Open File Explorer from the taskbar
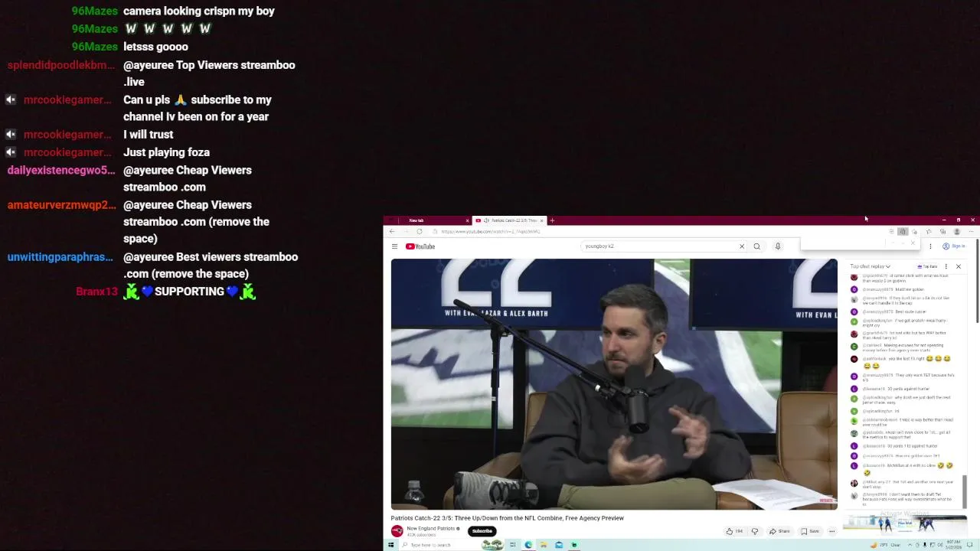Viewport: 980px width, 551px height. (x=544, y=545)
